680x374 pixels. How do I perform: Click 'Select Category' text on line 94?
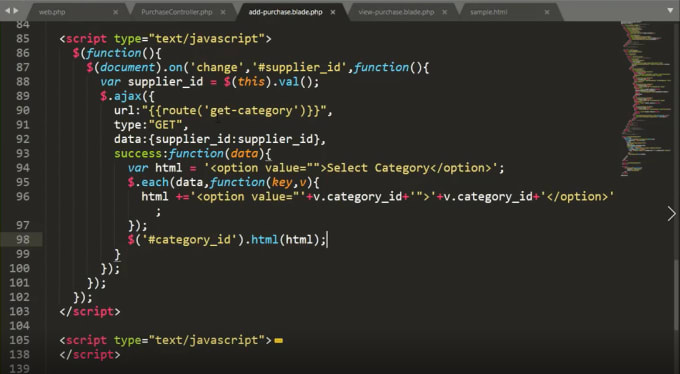pyautogui.click(x=378, y=168)
